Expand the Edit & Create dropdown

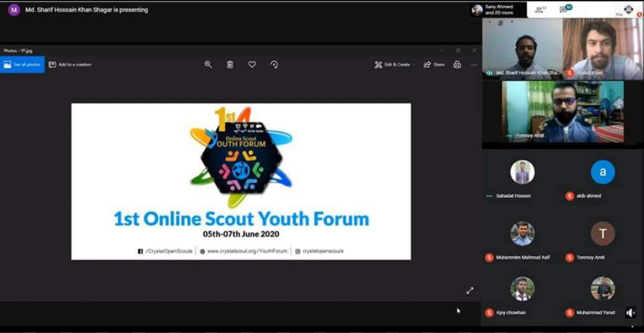point(395,64)
